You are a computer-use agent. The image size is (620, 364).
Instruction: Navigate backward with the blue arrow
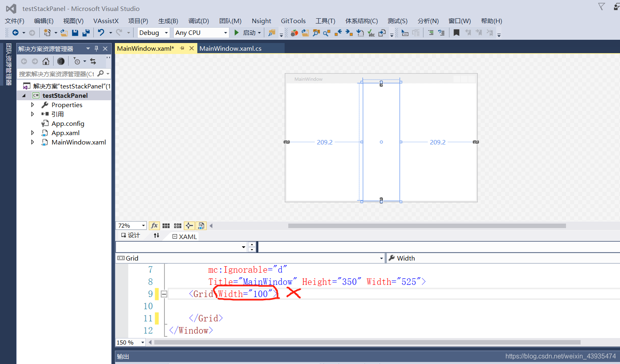[15, 32]
